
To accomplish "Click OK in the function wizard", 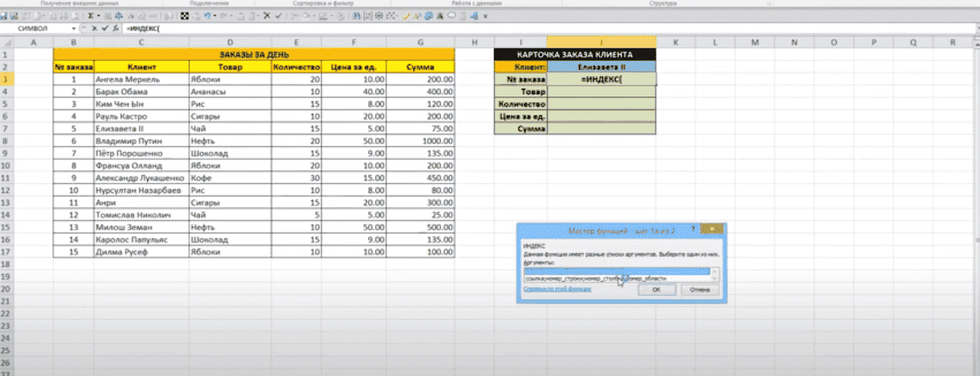I will pyautogui.click(x=657, y=290).
